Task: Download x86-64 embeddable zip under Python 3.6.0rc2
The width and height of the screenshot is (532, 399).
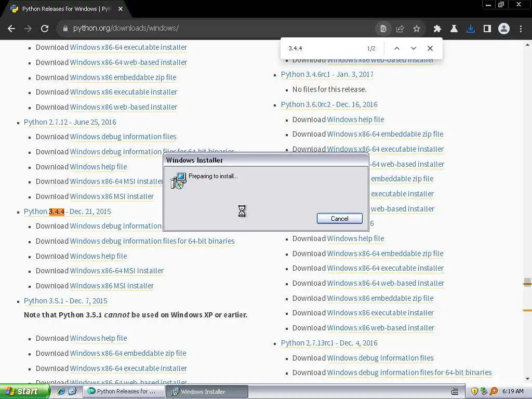Action: pos(385,135)
